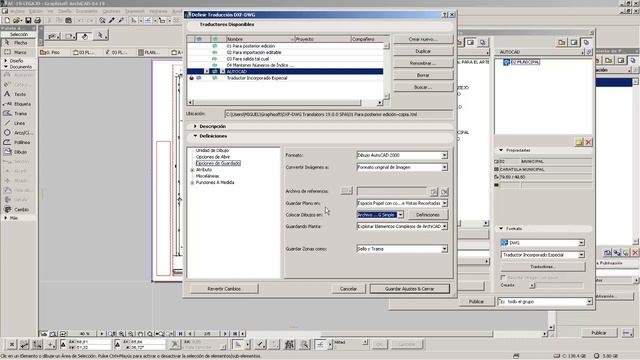
Task: Click the Crear nuevo button
Action: [x=423, y=39]
